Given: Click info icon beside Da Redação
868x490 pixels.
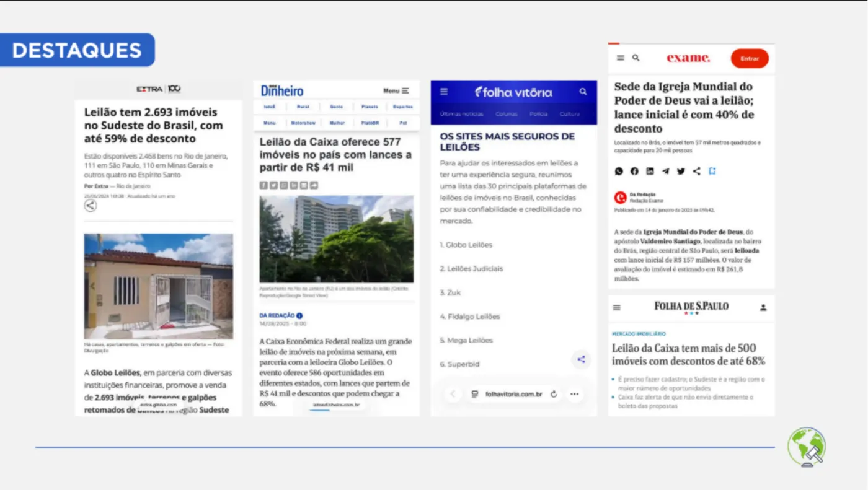Looking at the screenshot, I should pyautogui.click(x=299, y=315).
